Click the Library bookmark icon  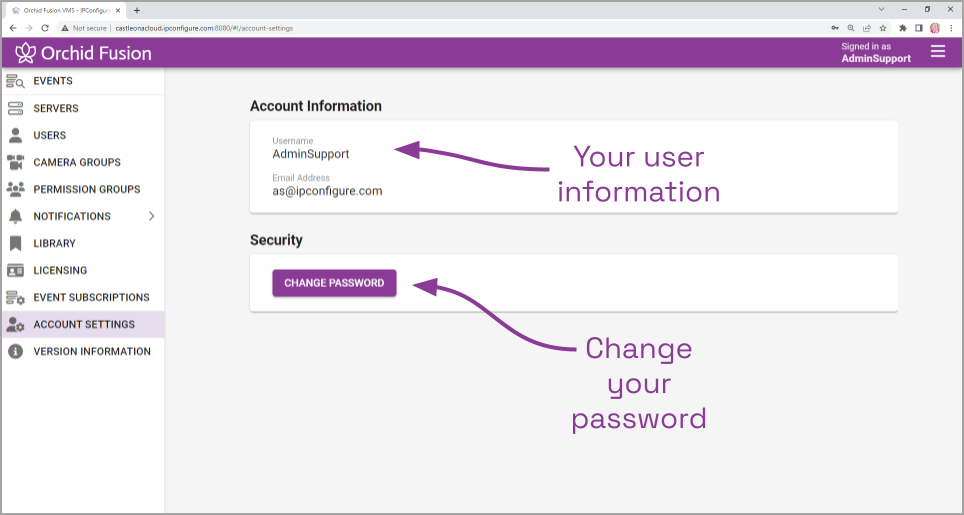coord(15,243)
